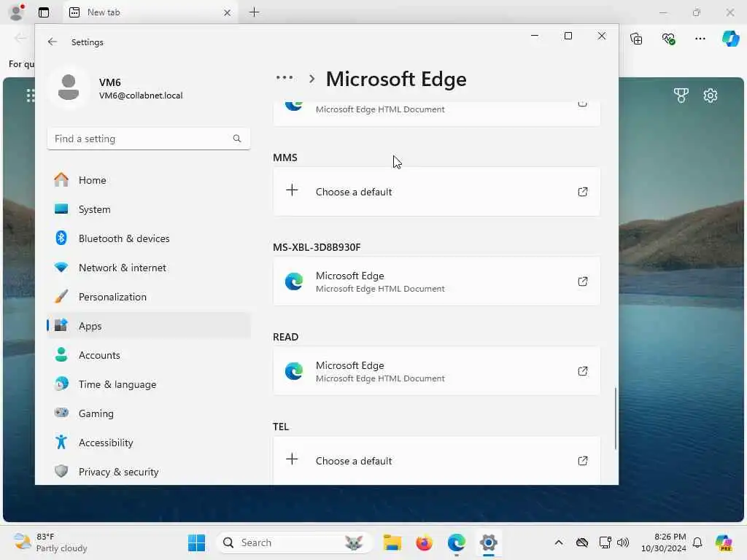Image resolution: width=747 pixels, height=560 pixels.
Task: Open the volume control in system tray
Action: [x=623, y=542]
